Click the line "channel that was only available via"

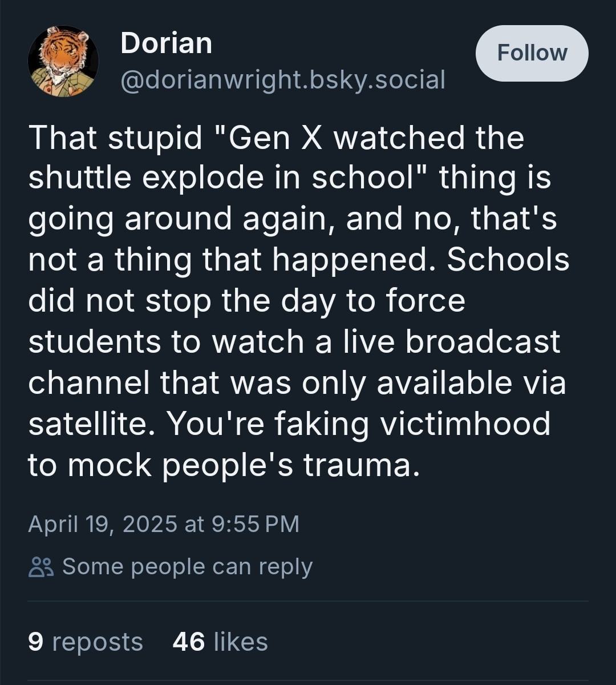pyautogui.click(x=297, y=383)
